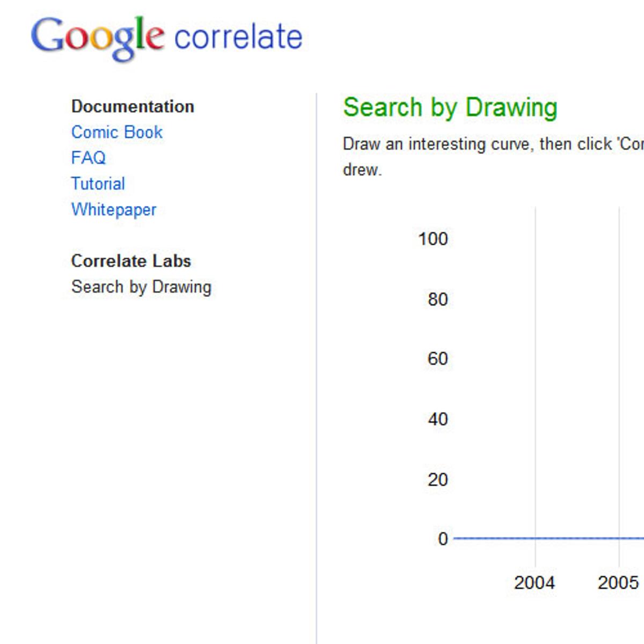Click the 2004 year label
Viewport: 644px width, 644px height.
(534, 583)
